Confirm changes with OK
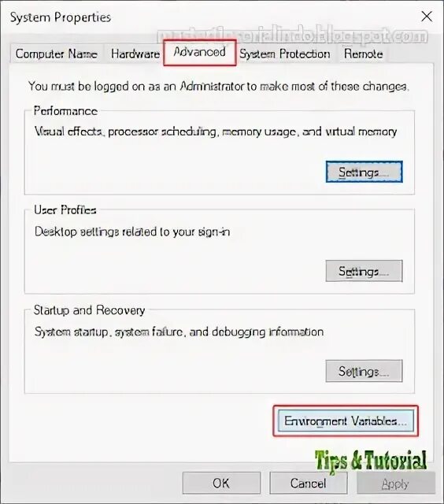This screenshot has height=504, width=444. click(x=221, y=483)
